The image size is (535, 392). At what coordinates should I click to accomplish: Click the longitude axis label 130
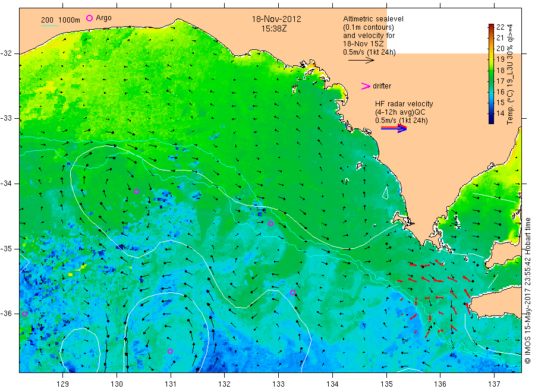pyautogui.click(x=117, y=384)
